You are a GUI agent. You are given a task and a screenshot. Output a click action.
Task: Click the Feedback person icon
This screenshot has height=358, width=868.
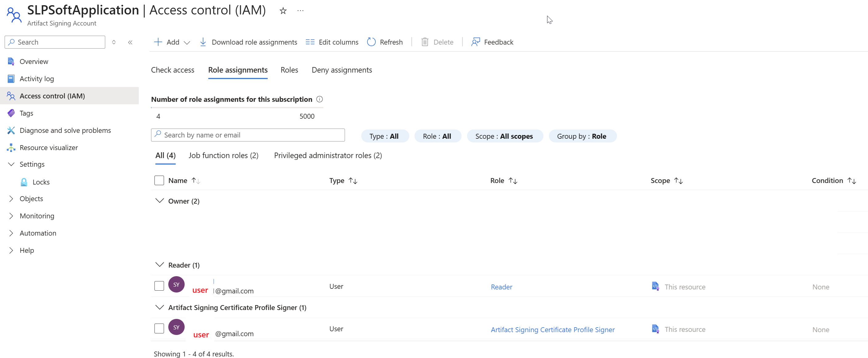(x=475, y=42)
